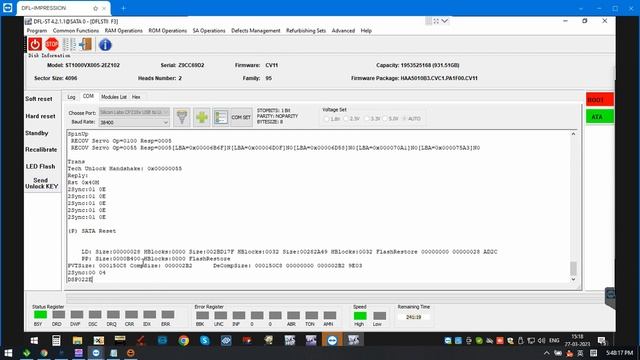
Task: Click the COM port connector icon
Action: coord(182,118)
